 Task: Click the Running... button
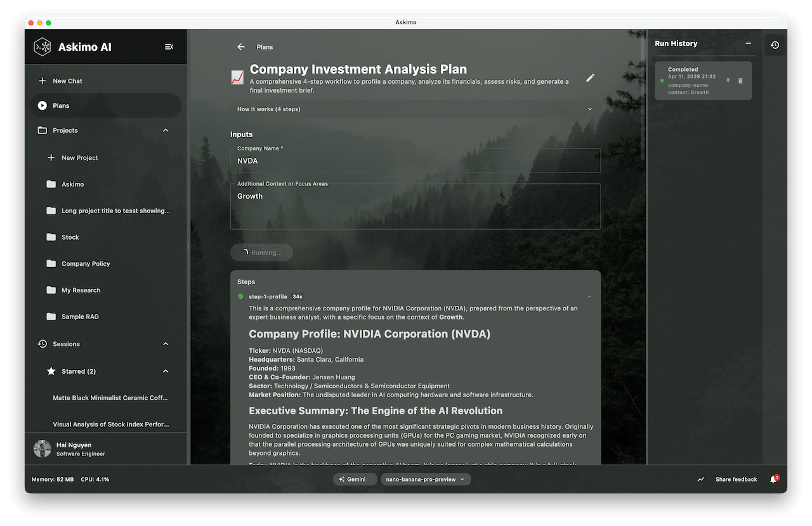[x=261, y=253]
